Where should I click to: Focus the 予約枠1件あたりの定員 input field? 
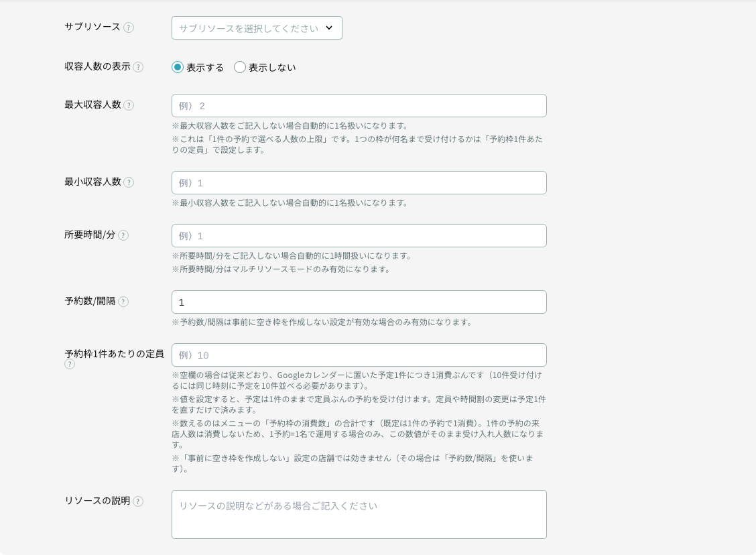pyautogui.click(x=359, y=355)
